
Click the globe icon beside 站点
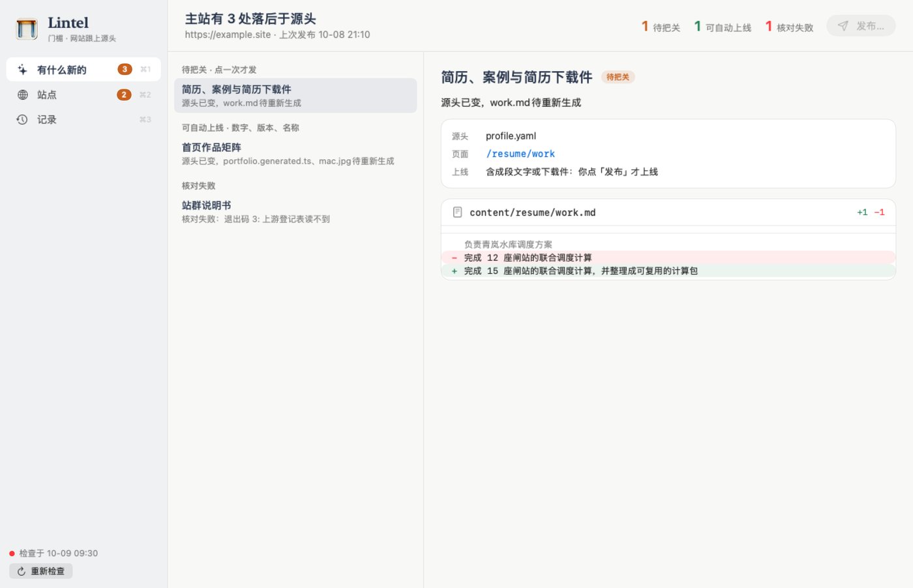tap(23, 95)
